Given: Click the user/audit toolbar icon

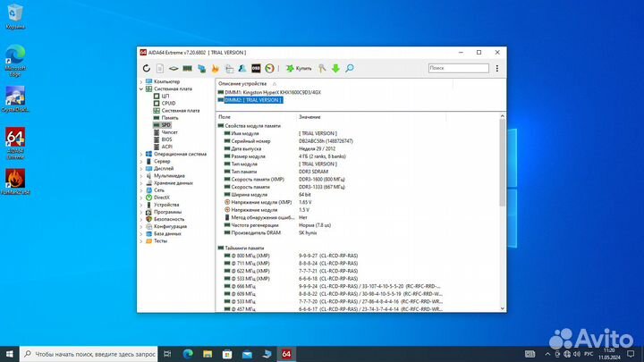Looking at the screenshot, I should click(x=242, y=69).
